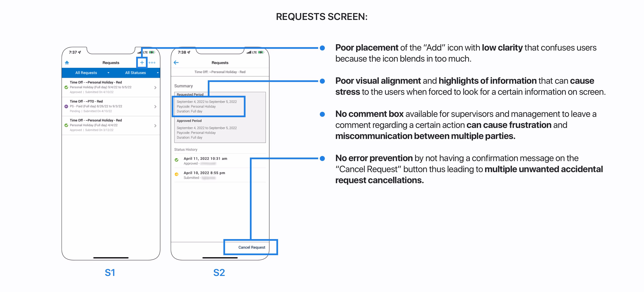This screenshot has height=292, width=644.
Task: Tap the plus Add request icon
Action: 142,63
